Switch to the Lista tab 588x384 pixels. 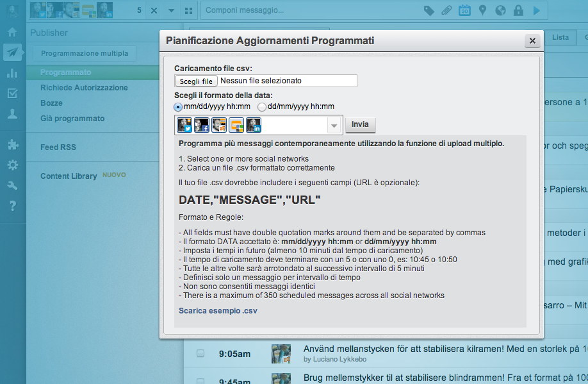(560, 37)
